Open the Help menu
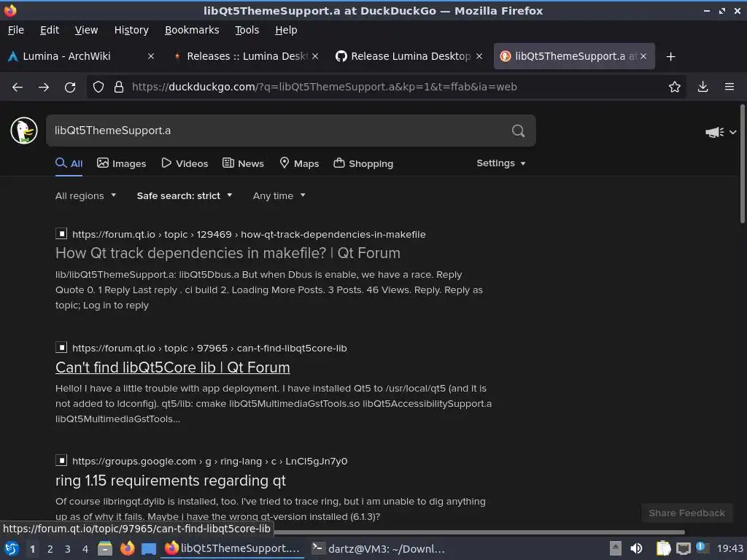Viewport: 747px width, 560px height. coord(286,30)
